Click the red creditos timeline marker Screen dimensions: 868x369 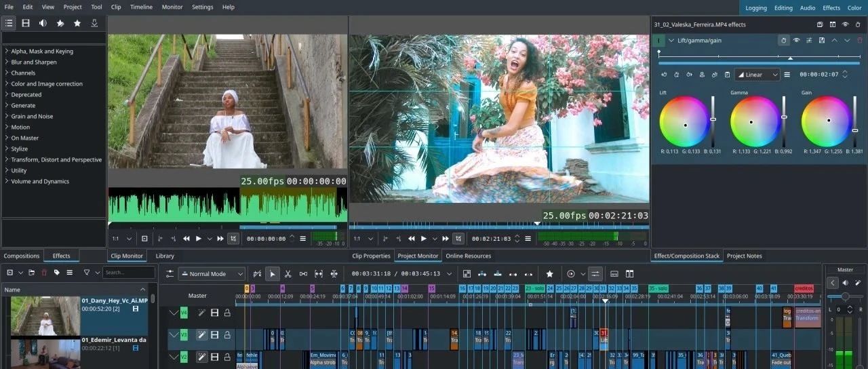(804, 288)
